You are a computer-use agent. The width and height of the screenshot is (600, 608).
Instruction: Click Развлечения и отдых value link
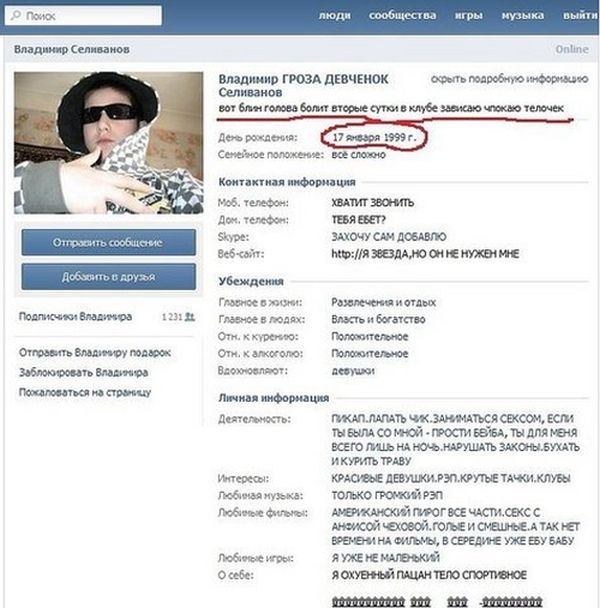[384, 302]
